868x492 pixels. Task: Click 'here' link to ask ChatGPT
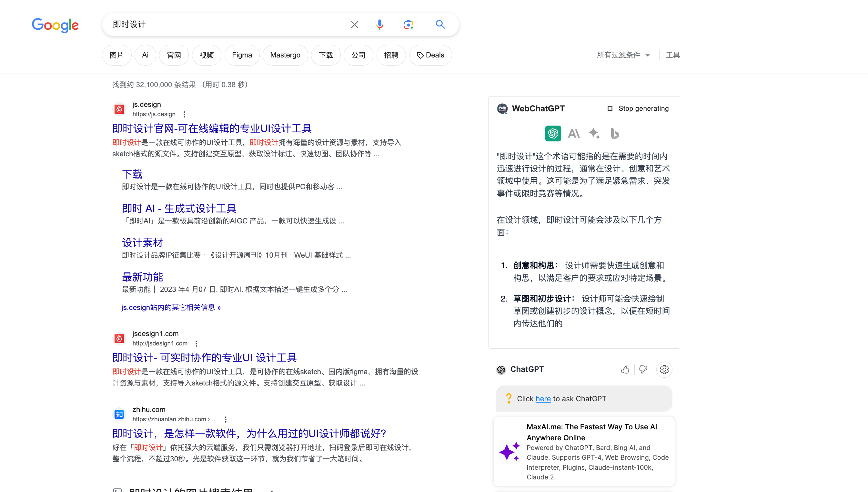pyautogui.click(x=543, y=399)
